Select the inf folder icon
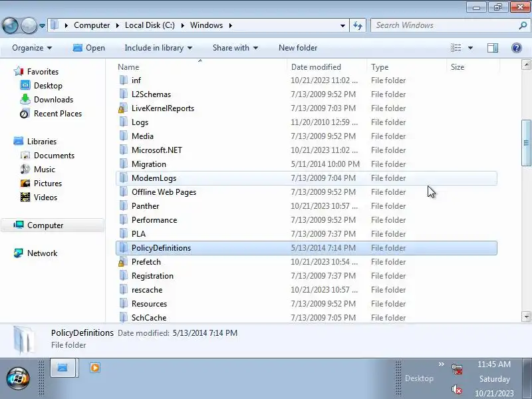The height and width of the screenshot is (399, 532). pyautogui.click(x=124, y=80)
